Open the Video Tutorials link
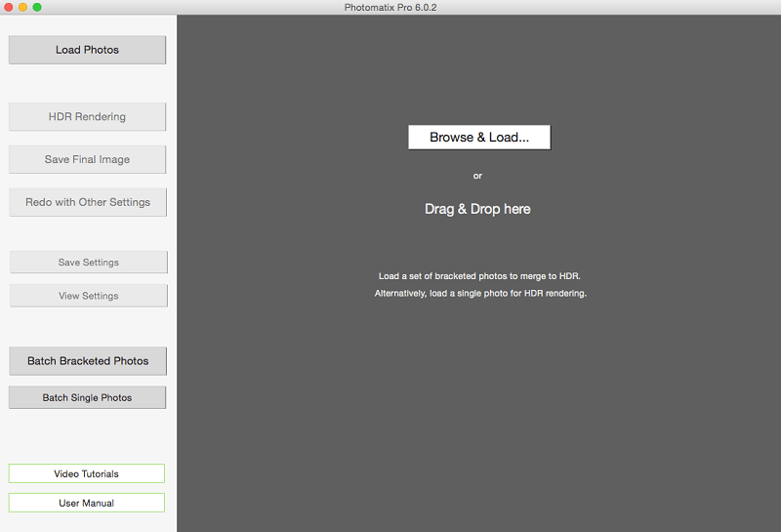 86,473
